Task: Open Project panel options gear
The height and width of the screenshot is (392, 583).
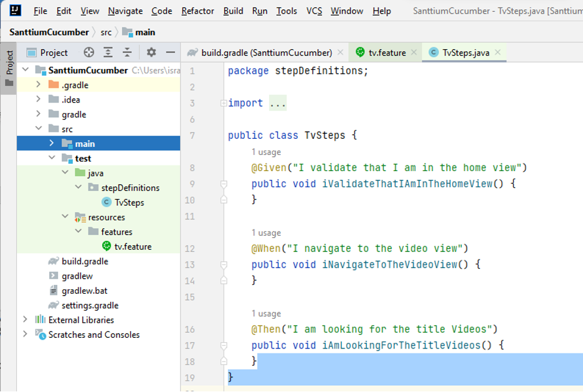Action: 151,52
